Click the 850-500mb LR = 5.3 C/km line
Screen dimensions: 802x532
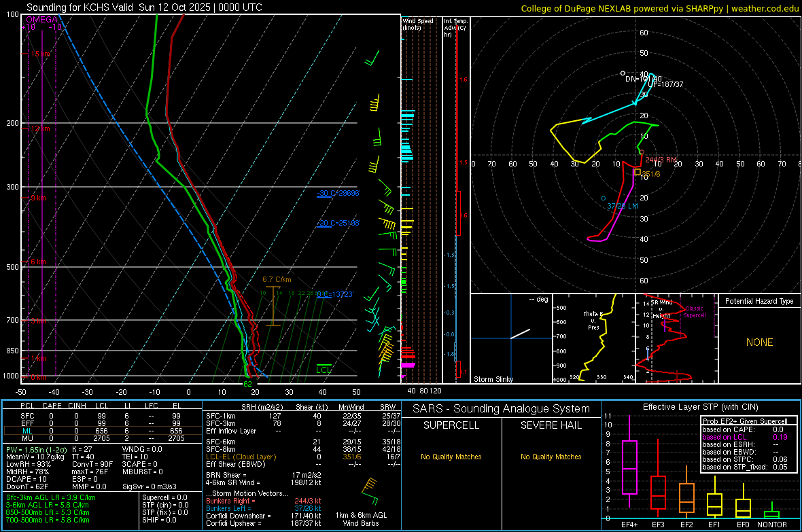(x=48, y=512)
